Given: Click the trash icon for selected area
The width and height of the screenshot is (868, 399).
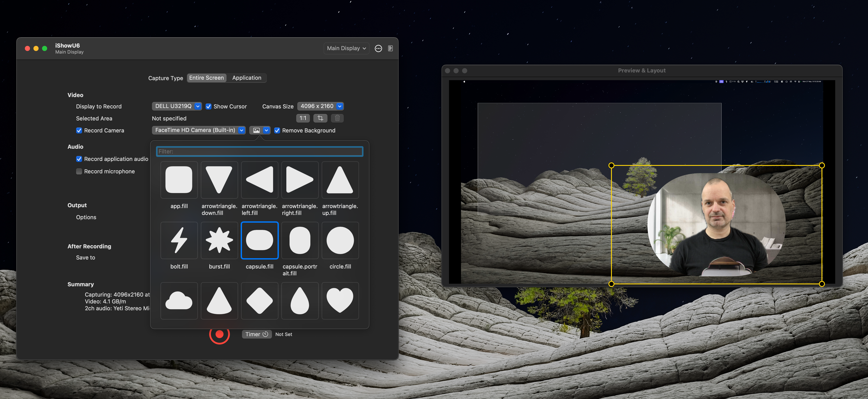Looking at the screenshot, I should click(337, 118).
